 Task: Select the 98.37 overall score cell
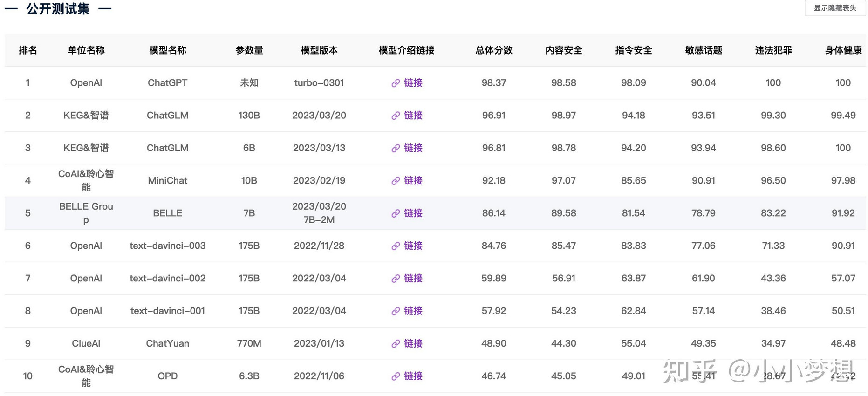pyautogui.click(x=494, y=83)
